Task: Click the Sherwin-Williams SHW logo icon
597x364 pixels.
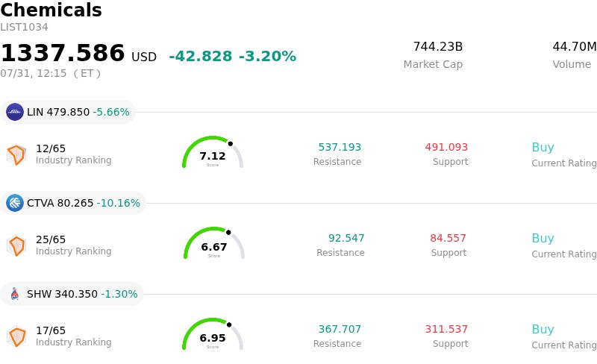Action: [15, 294]
